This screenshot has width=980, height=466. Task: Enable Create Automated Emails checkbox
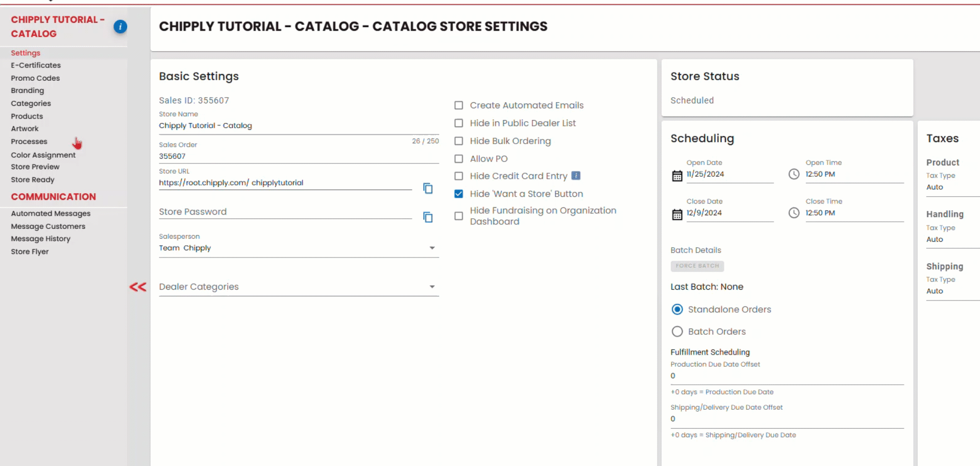coord(459,105)
